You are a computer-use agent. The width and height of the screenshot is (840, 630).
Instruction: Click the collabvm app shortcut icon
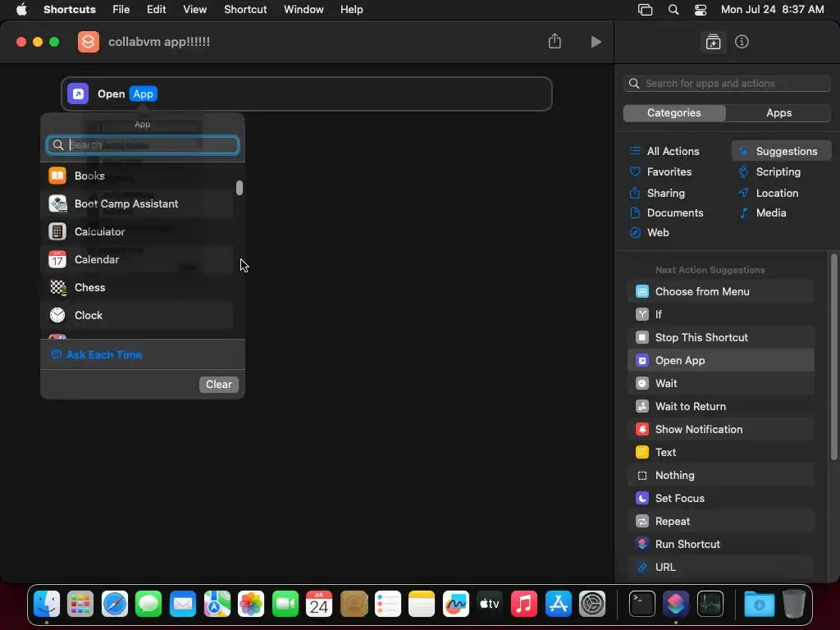[x=89, y=42]
